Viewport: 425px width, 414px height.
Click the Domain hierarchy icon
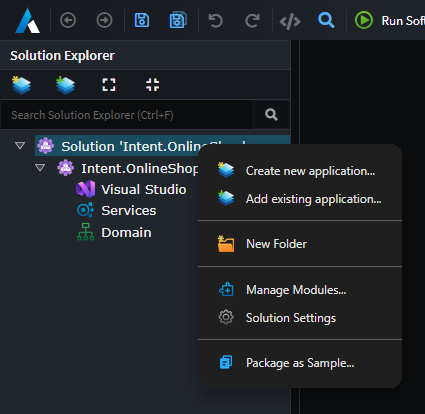click(85, 232)
